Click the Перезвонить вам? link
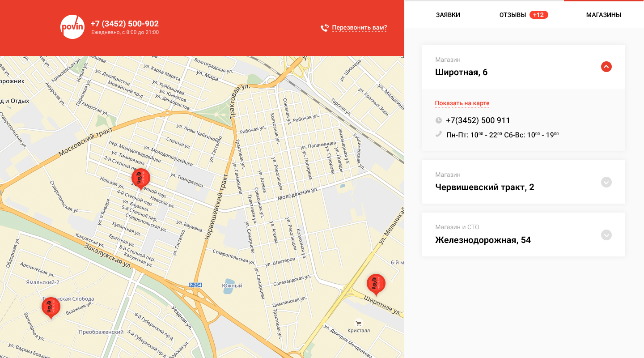 click(360, 28)
